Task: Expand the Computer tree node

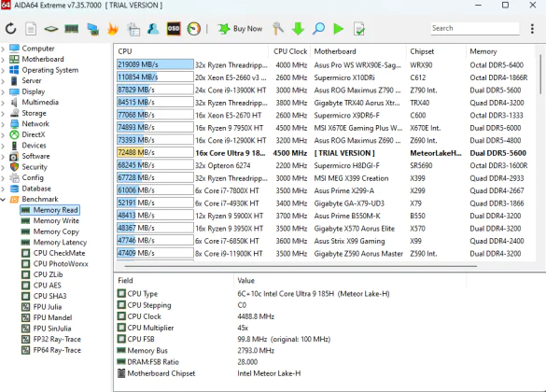Action: (3, 49)
